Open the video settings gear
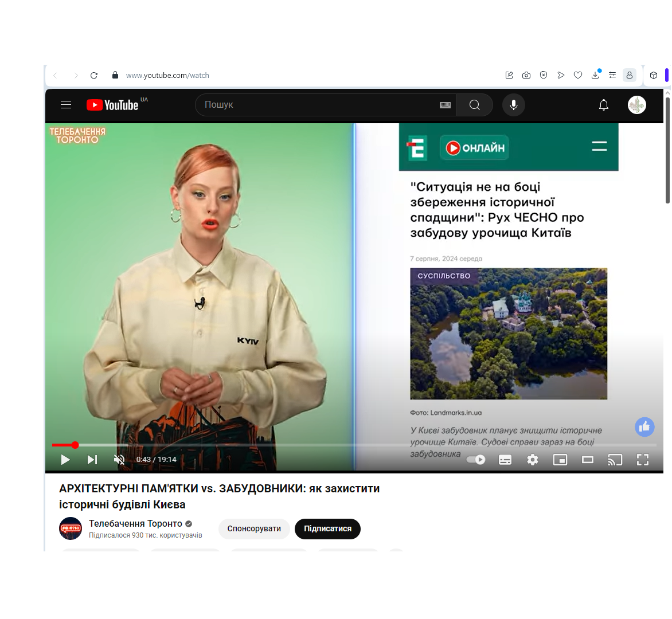The image size is (672, 619). coord(533,460)
